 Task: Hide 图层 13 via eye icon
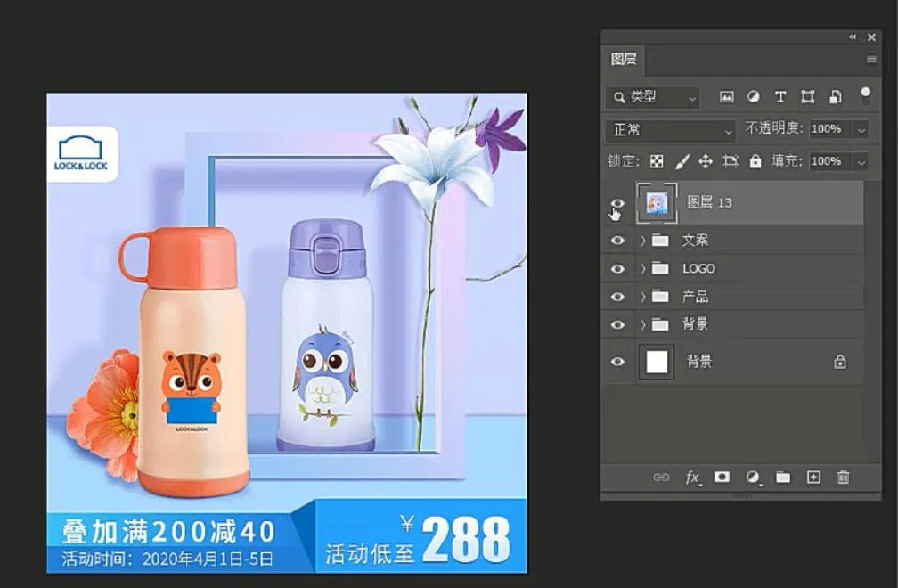(x=617, y=203)
